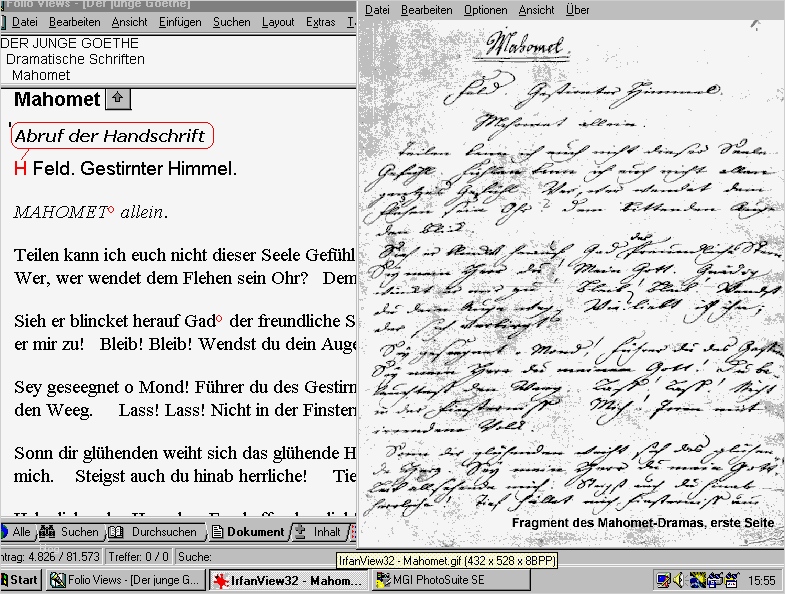Click the text line starting Teilen kann ich
The image size is (785, 594).
[x=184, y=255]
